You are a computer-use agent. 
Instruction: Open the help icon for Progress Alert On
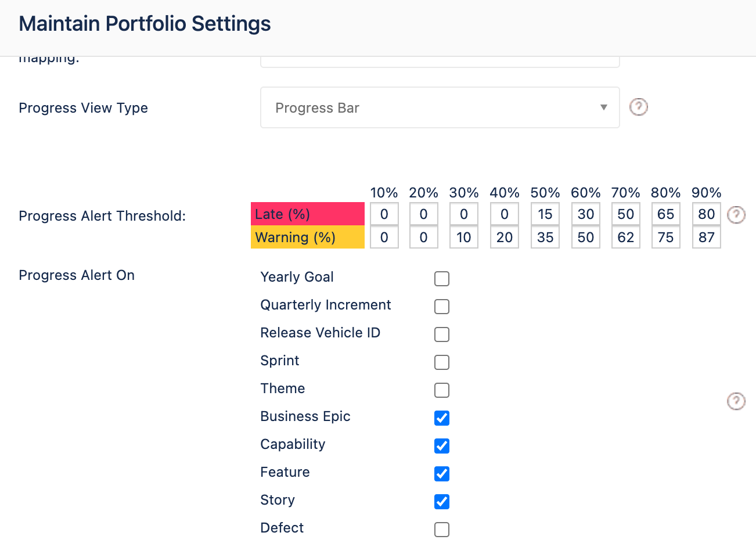point(736,401)
